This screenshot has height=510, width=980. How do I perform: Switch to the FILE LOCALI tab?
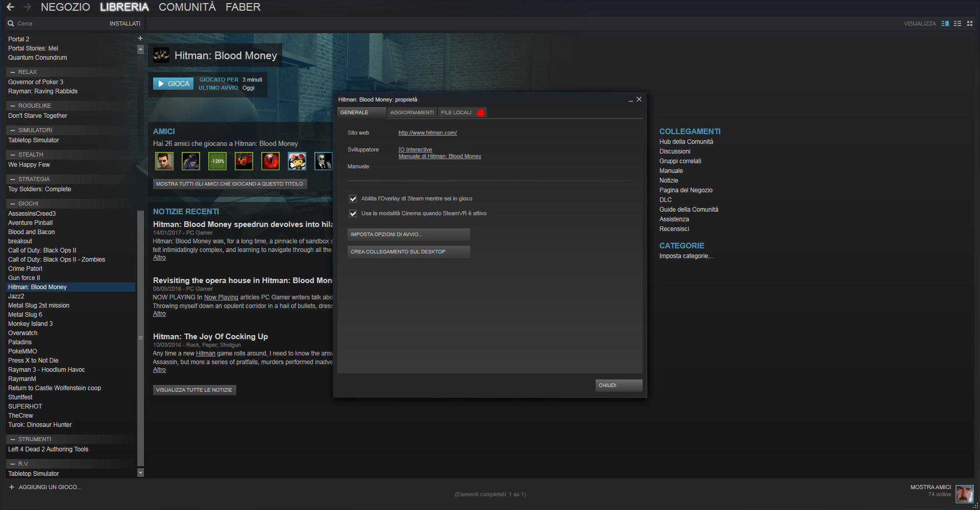tap(462, 113)
